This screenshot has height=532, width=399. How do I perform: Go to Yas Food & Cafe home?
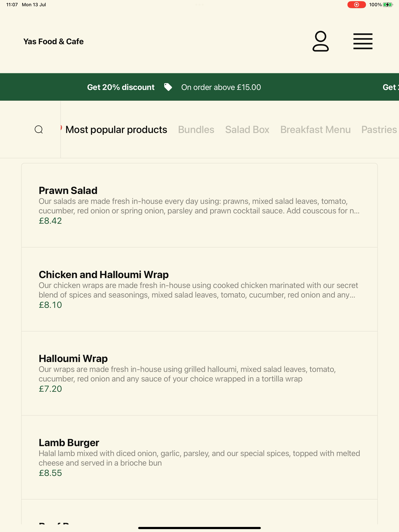[x=53, y=41]
